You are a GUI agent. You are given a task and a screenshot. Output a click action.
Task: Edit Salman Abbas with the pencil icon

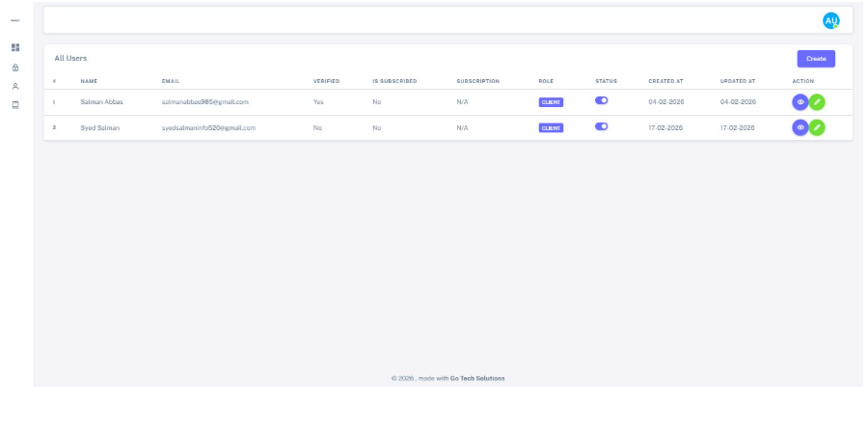[817, 102]
